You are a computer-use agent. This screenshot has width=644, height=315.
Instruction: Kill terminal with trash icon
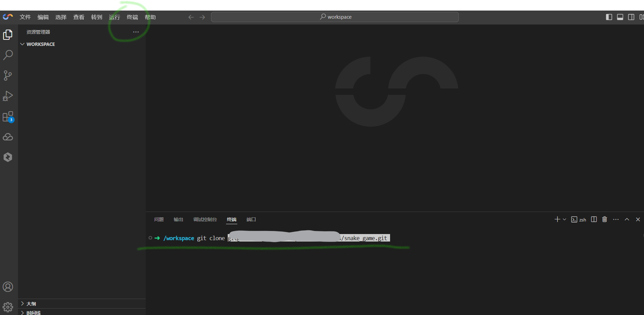coord(605,219)
